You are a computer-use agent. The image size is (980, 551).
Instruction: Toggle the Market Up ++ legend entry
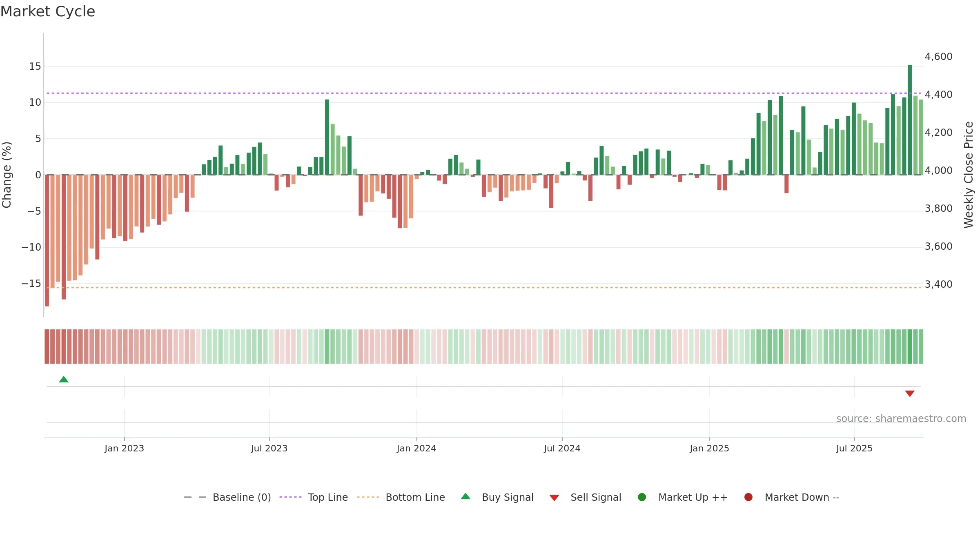point(683,497)
